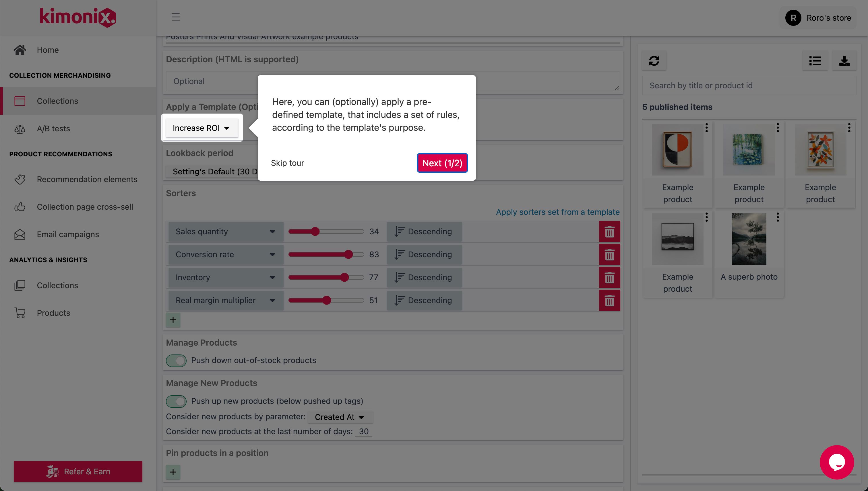Export products with the download icon

point(844,61)
